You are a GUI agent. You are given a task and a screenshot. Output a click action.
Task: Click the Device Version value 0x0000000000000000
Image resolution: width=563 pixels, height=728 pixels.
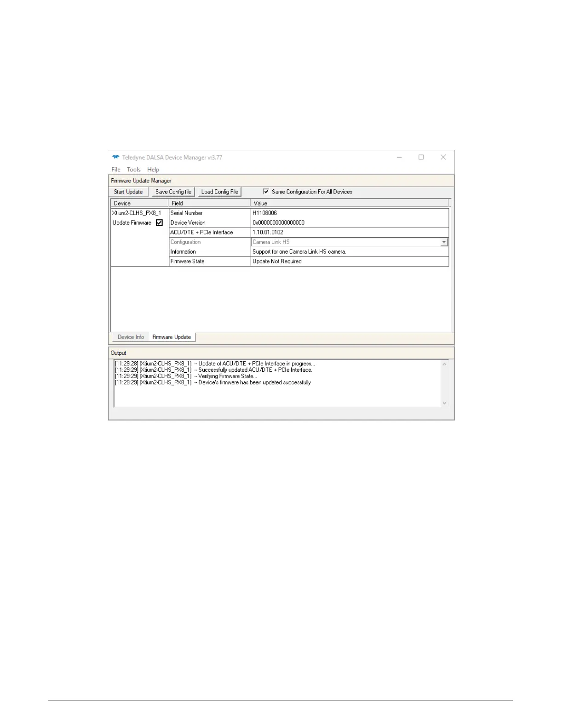pos(279,223)
